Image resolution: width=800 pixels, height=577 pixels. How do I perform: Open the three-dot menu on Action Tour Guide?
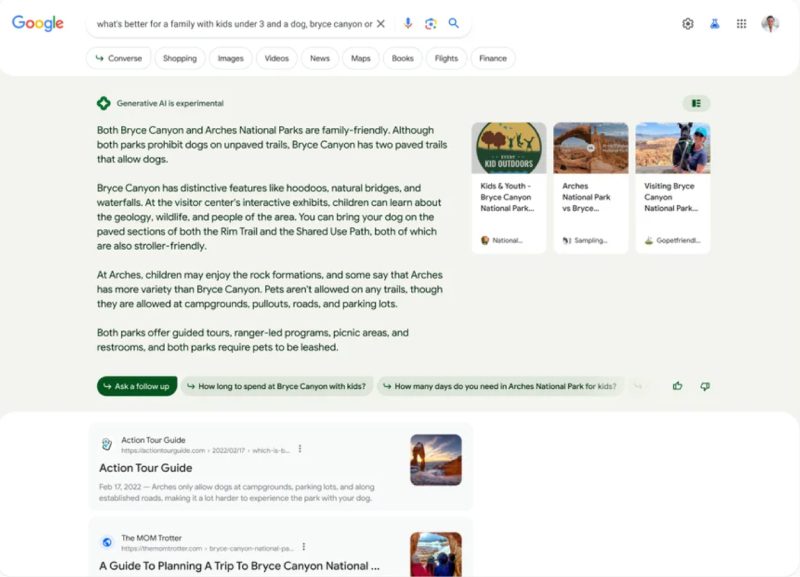(x=301, y=449)
